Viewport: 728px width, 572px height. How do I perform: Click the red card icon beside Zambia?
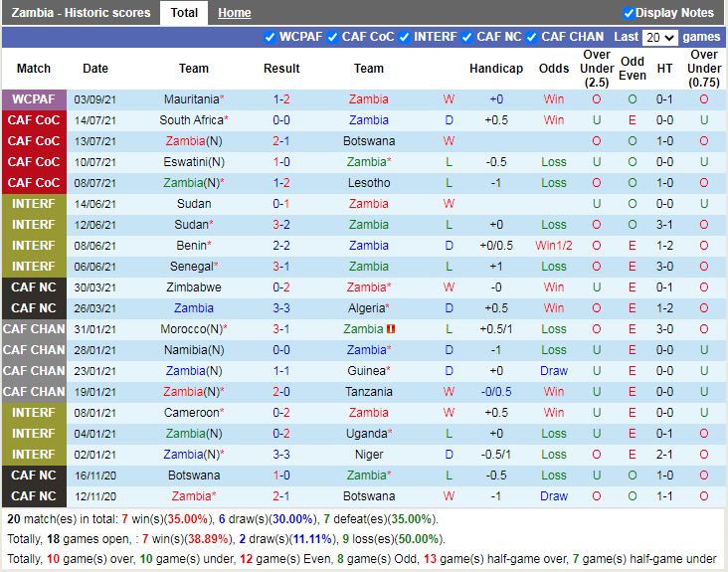pyautogui.click(x=392, y=329)
